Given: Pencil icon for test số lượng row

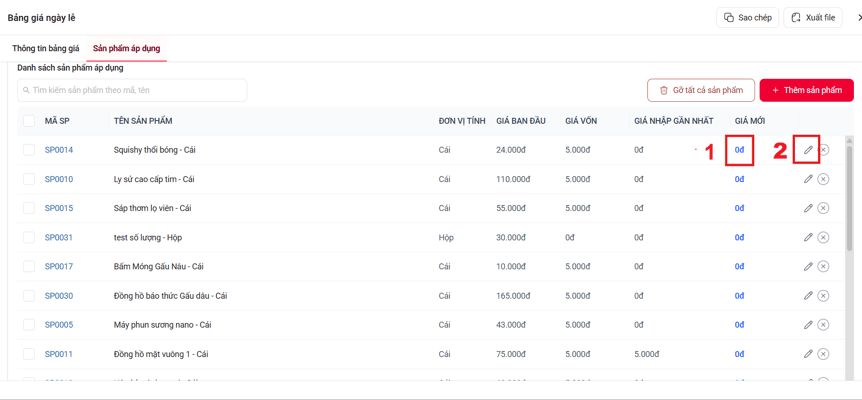Looking at the screenshot, I should tap(808, 237).
